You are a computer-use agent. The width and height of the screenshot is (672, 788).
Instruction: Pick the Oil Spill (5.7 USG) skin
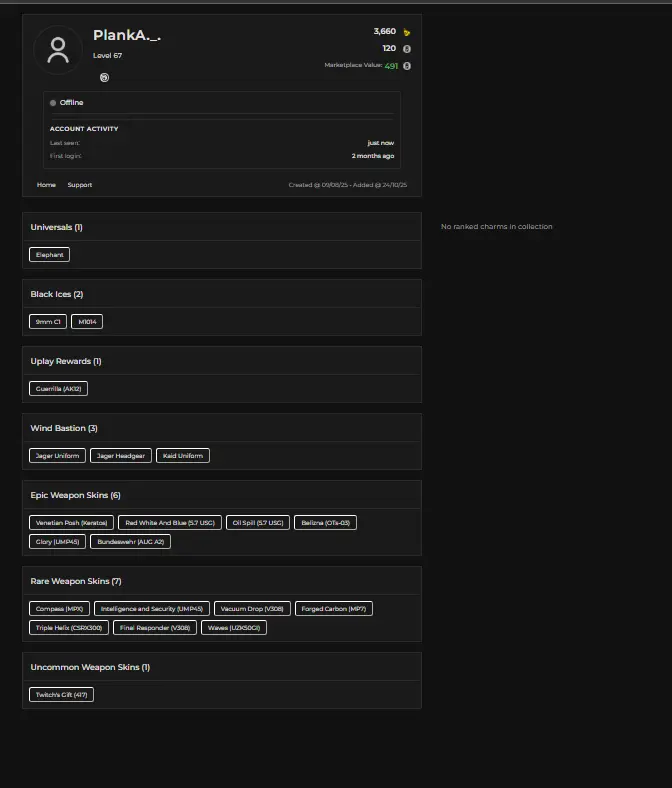[257, 522]
